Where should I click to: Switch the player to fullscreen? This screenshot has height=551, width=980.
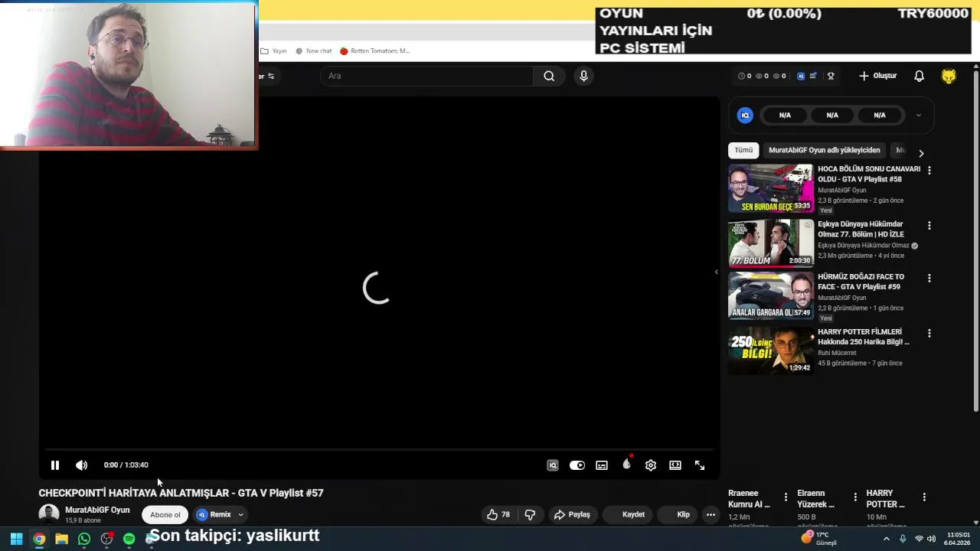point(700,465)
